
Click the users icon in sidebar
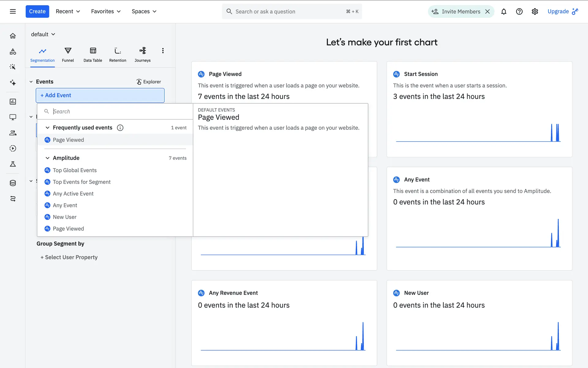pyautogui.click(x=13, y=133)
